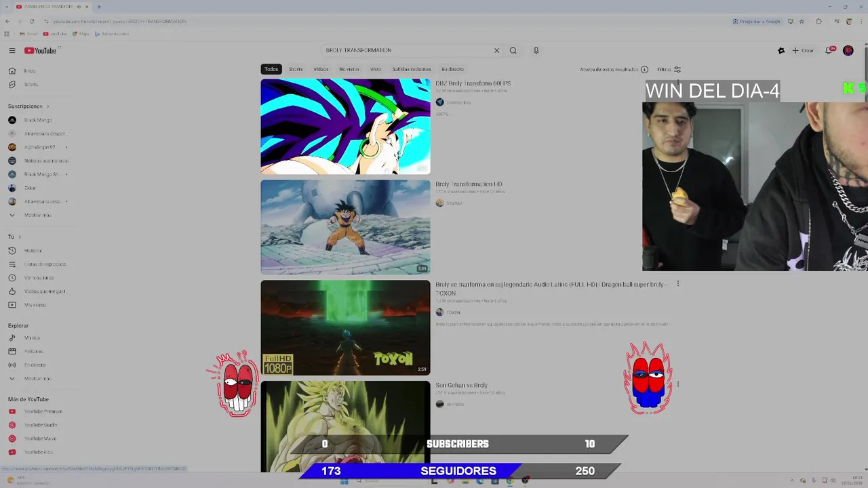Show info about these results
Screen dimensions: 868x488
644,69
